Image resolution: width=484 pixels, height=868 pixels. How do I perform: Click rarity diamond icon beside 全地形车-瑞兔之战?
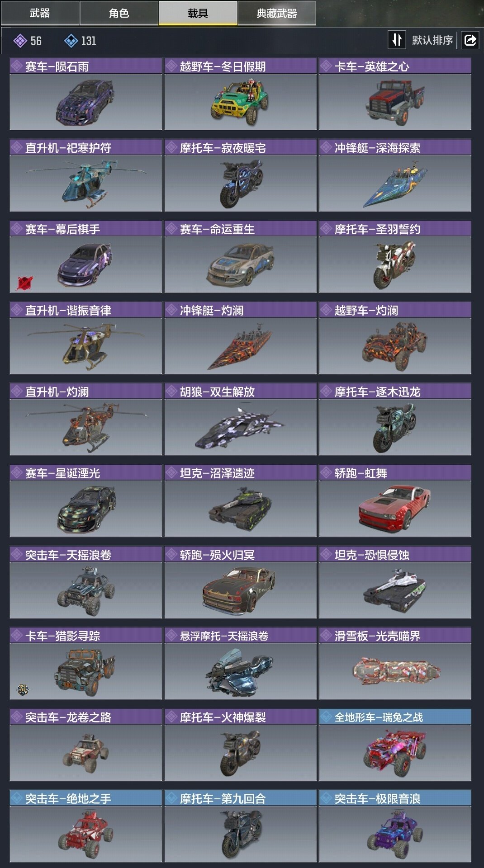point(327,717)
